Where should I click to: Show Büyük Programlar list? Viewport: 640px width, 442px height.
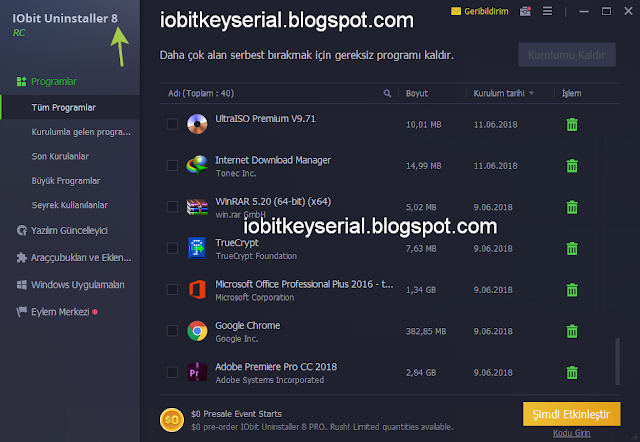click(66, 181)
